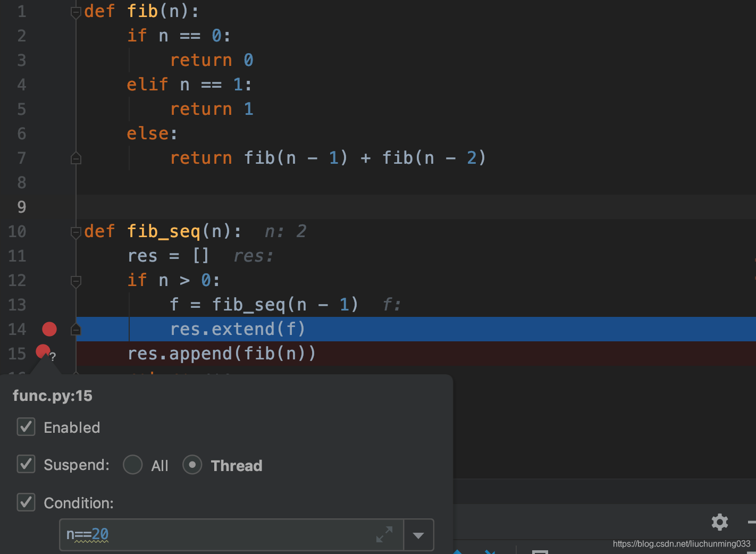Collapse the fib function at line 1
The image size is (756, 554).
point(76,13)
